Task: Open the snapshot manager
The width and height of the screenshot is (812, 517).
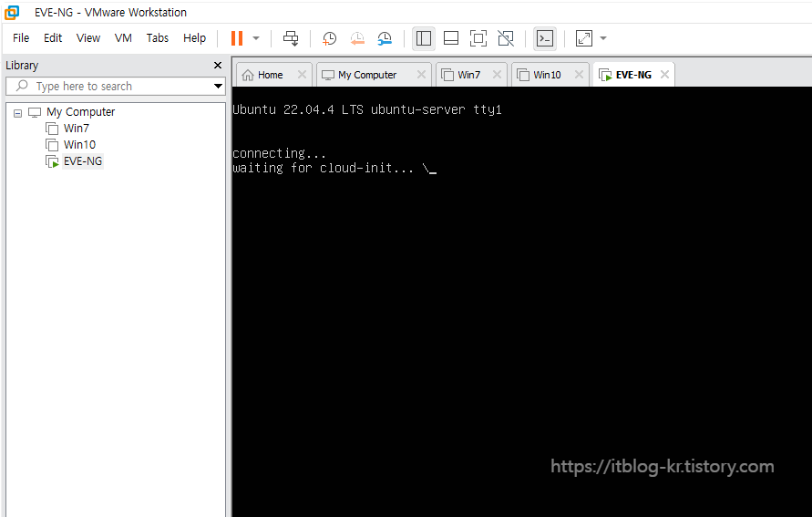Action: (x=385, y=38)
